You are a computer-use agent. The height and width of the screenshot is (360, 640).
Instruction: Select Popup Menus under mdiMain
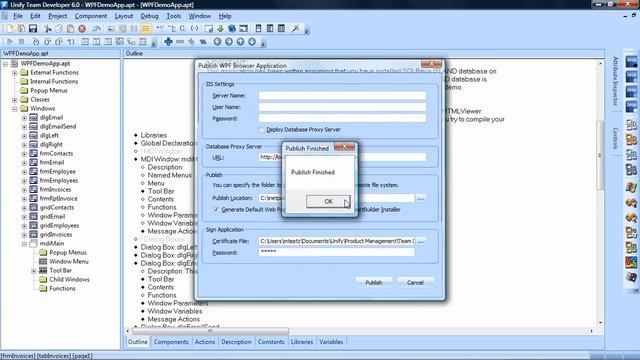(68, 253)
